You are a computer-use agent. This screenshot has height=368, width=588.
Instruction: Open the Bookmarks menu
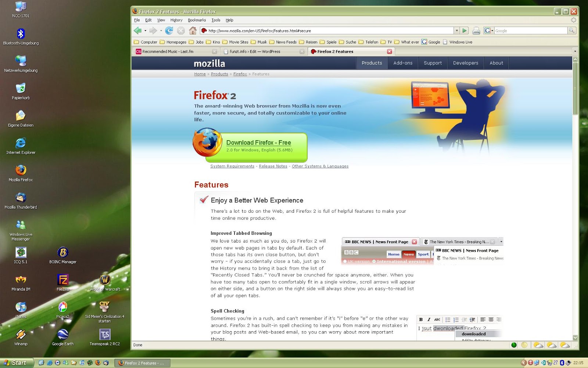197,20
